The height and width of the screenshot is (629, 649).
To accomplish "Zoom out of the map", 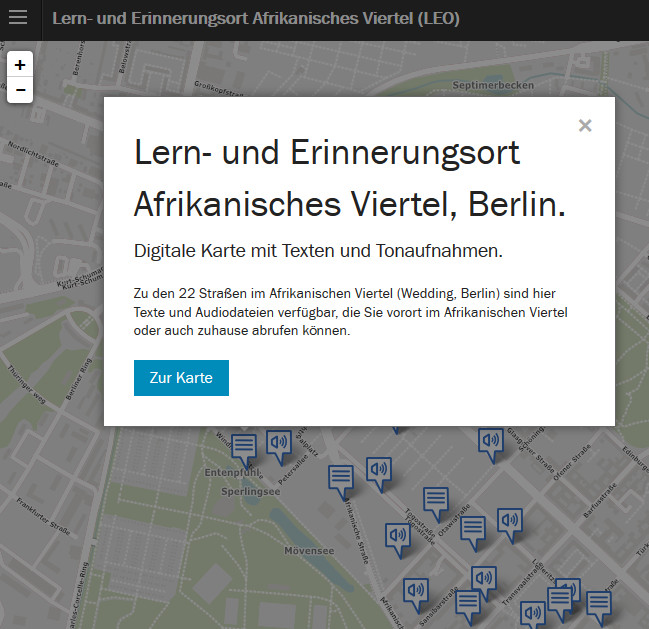I will (20, 90).
